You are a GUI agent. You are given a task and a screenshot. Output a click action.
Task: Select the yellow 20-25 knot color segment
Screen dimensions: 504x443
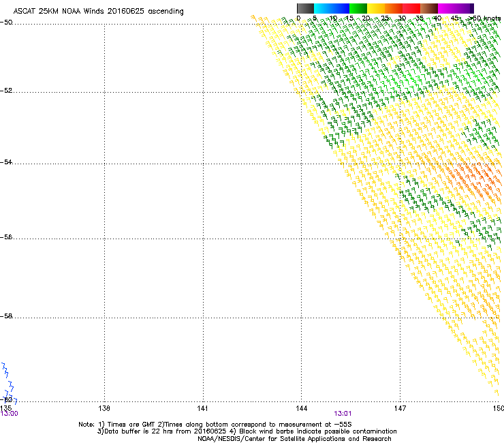pyautogui.click(x=376, y=8)
